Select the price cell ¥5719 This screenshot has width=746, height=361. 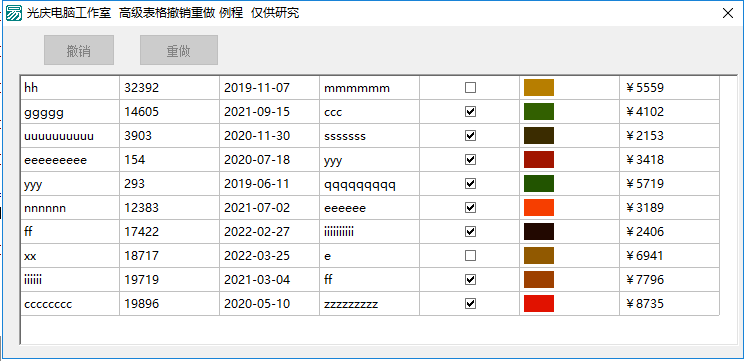(x=669, y=184)
